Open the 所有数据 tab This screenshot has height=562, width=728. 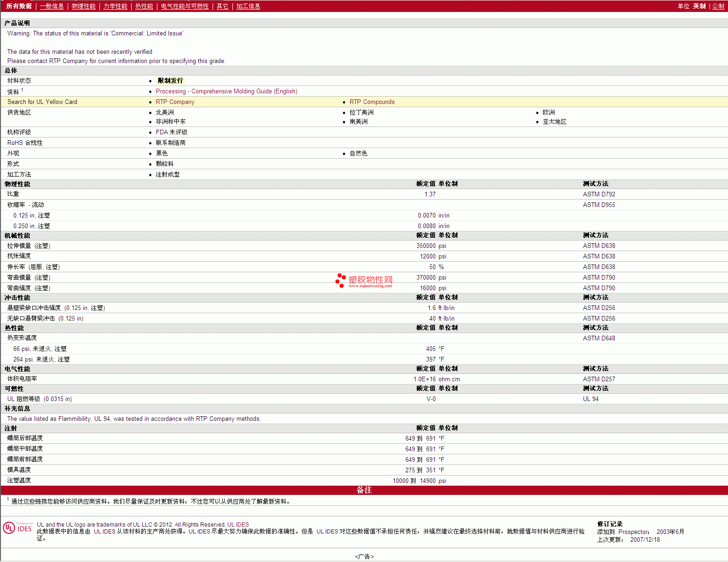pos(19,6)
